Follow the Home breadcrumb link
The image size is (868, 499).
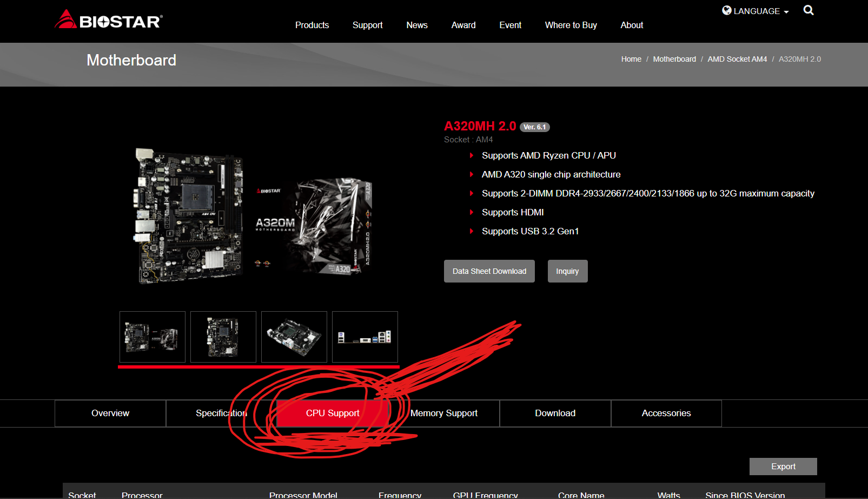point(631,59)
